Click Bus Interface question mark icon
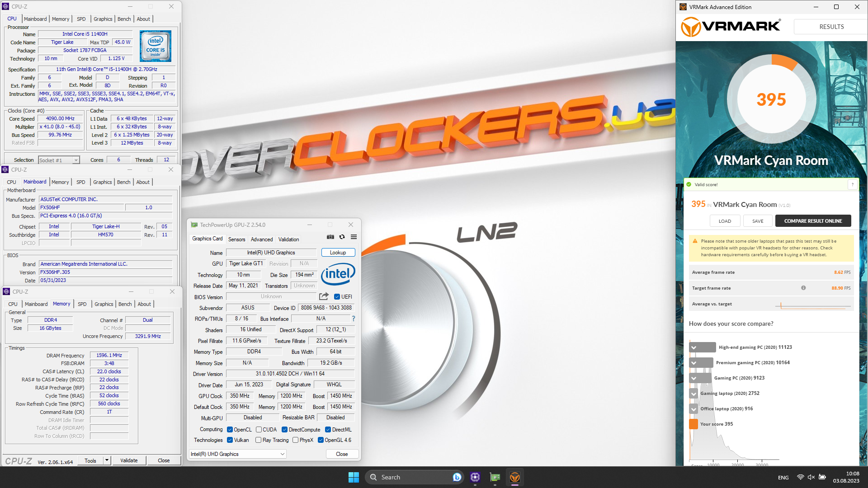This screenshot has width=868, height=488. pos(354,319)
